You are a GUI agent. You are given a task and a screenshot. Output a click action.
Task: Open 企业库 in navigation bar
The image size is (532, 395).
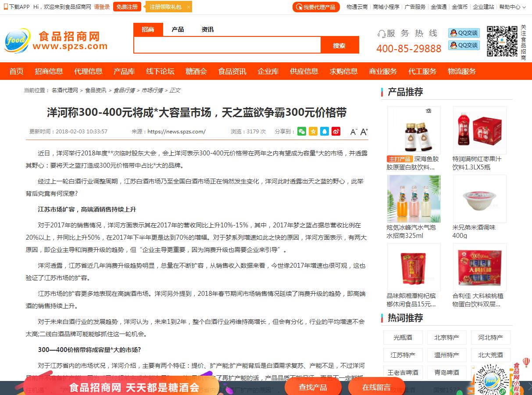pyautogui.click(x=268, y=71)
